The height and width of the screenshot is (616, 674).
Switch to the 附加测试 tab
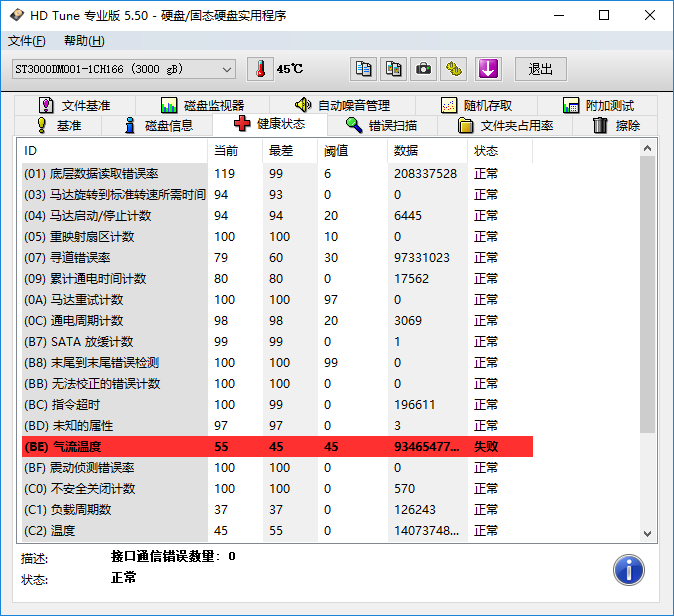(597, 105)
